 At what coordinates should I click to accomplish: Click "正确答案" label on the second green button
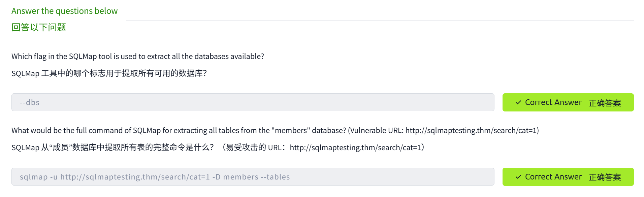pos(605,177)
